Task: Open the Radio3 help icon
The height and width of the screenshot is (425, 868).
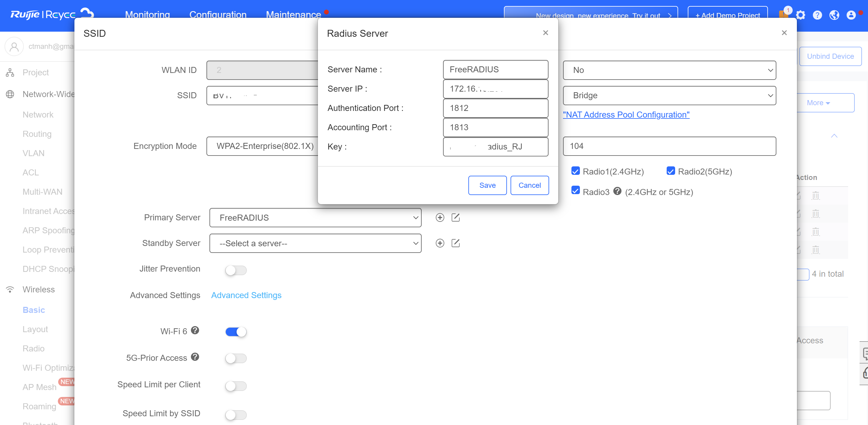Action: point(617,191)
